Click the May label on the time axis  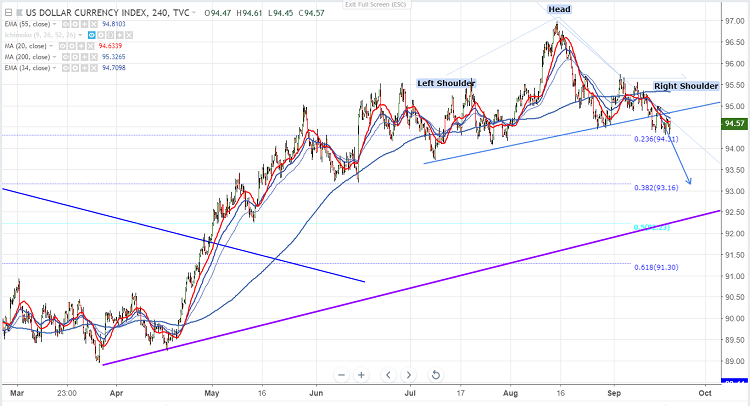coord(212,394)
